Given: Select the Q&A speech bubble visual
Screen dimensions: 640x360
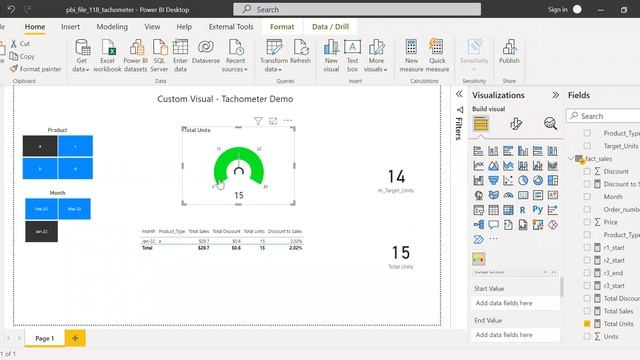Looking at the screenshot, I should pos(493,224).
